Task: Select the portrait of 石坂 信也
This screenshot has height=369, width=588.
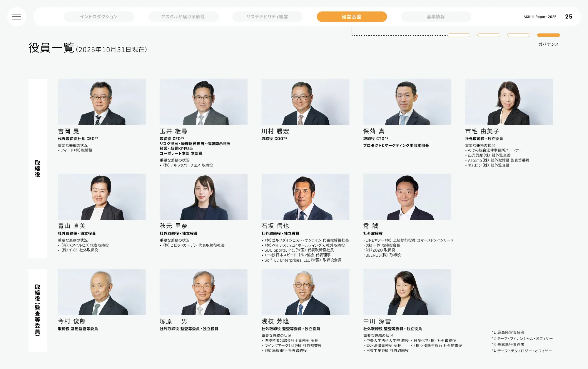Action: pos(305,197)
